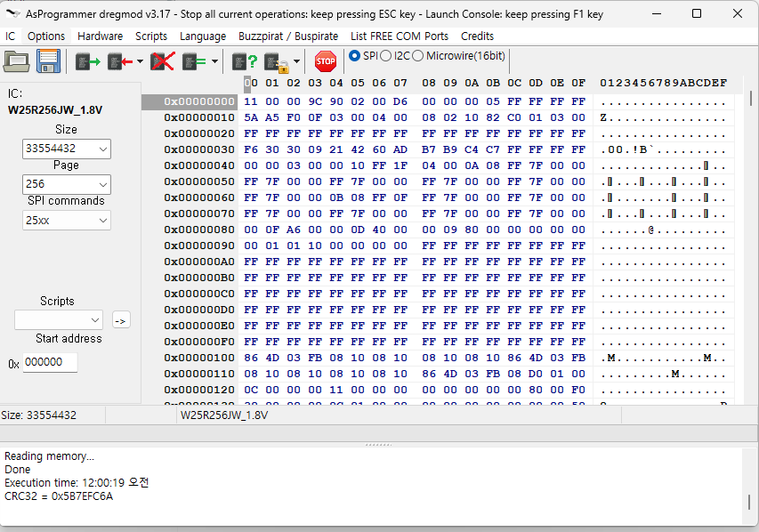The image size is (759, 532).
Task: Click the IC name W25R256JW_1.8V label
Action: click(55, 110)
